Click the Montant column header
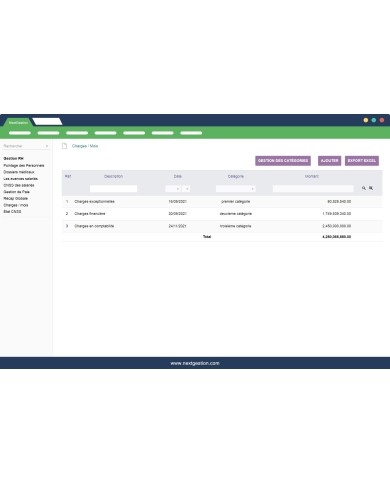This screenshot has width=390, height=484. pyautogui.click(x=312, y=176)
